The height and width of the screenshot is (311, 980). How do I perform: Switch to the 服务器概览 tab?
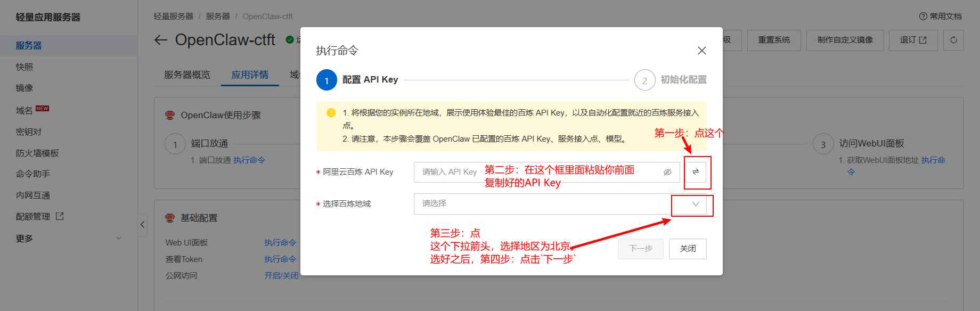[x=187, y=75]
